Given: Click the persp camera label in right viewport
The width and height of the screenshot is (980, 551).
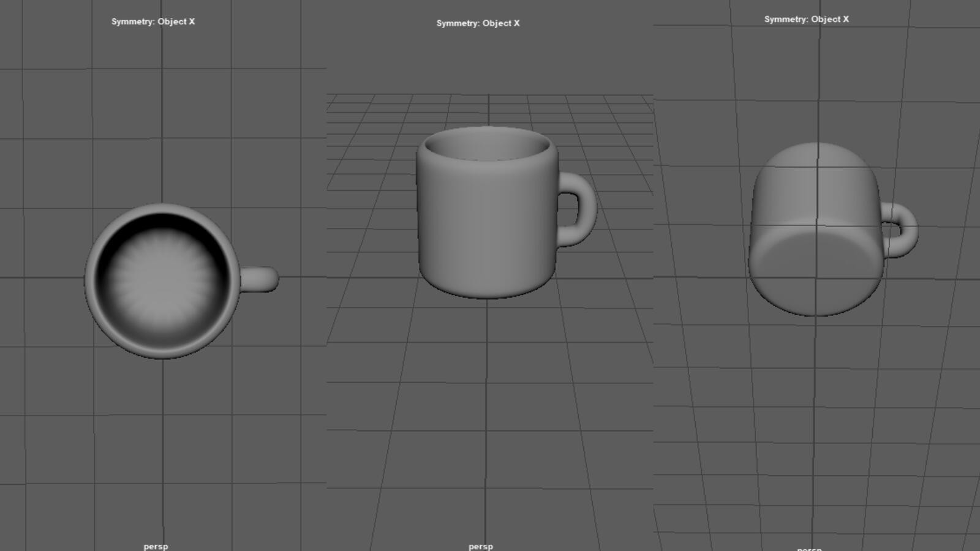Looking at the screenshot, I should (x=810, y=549).
